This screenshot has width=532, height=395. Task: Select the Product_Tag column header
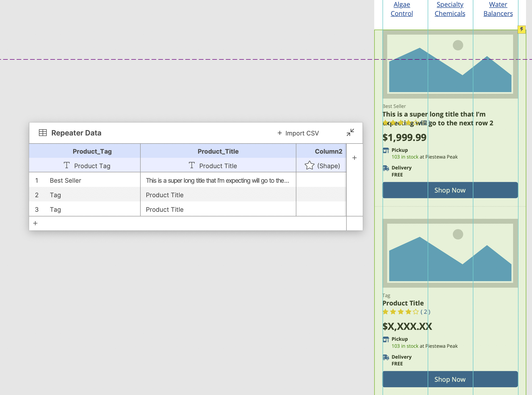point(92,151)
